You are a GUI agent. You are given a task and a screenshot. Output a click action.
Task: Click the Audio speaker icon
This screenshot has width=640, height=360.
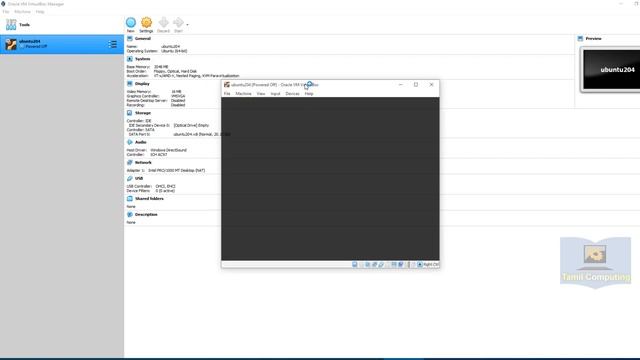click(129, 142)
